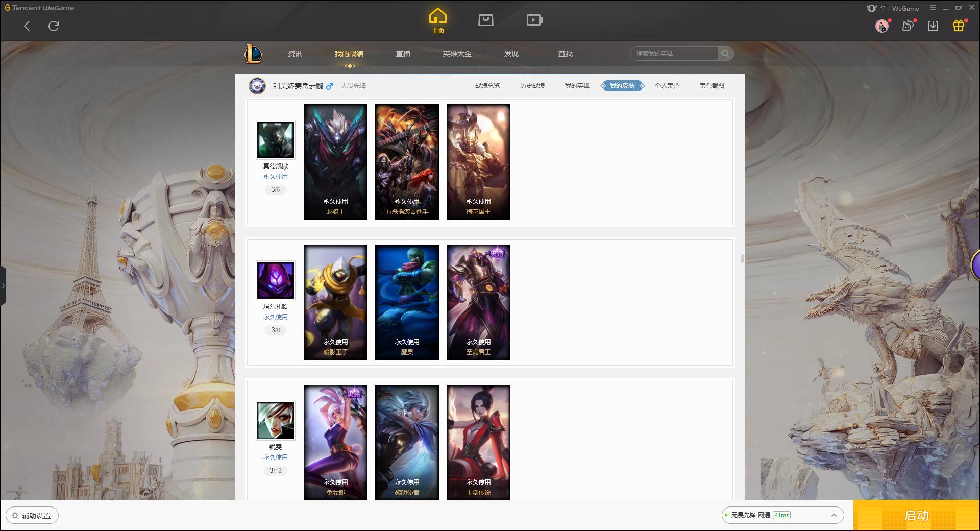Open the store bag icon
Image resolution: width=980 pixels, height=531 pixels.
point(485,20)
